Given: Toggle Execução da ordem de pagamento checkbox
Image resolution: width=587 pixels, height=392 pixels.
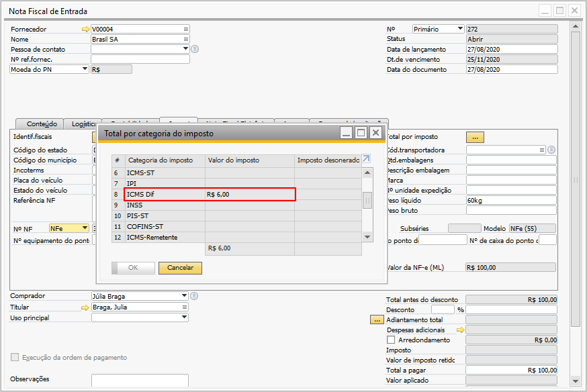Looking at the screenshot, I should 15,357.
